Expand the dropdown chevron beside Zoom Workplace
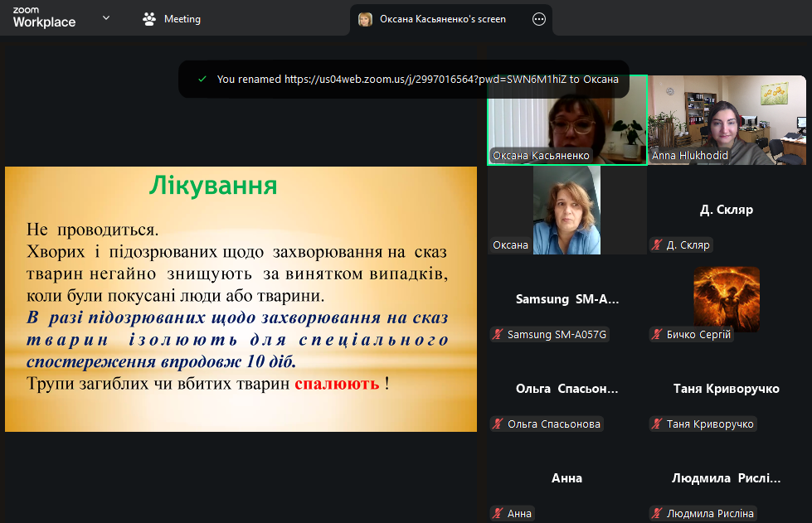 (x=106, y=17)
